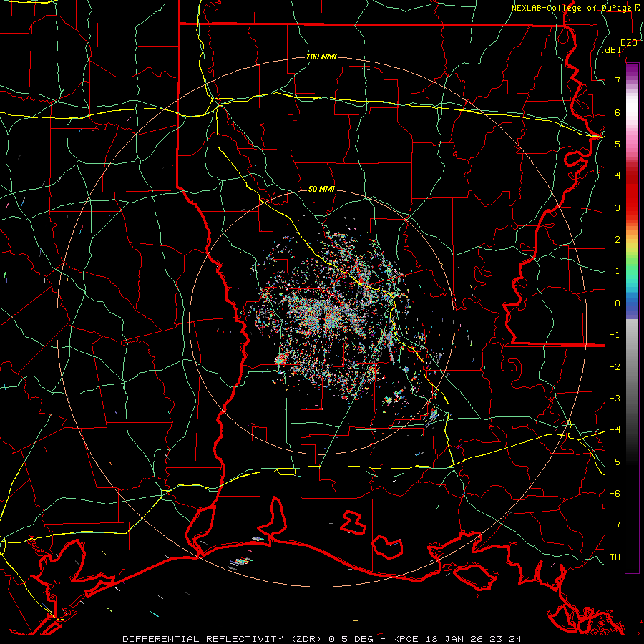Click the 5 dB label on the color scale
The image size is (644, 644).
pyautogui.click(x=618, y=144)
